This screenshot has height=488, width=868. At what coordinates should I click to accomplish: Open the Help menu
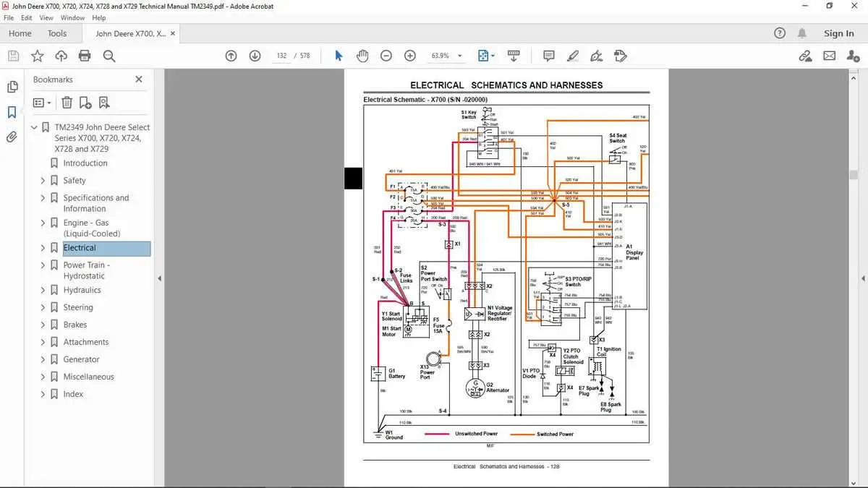99,17
